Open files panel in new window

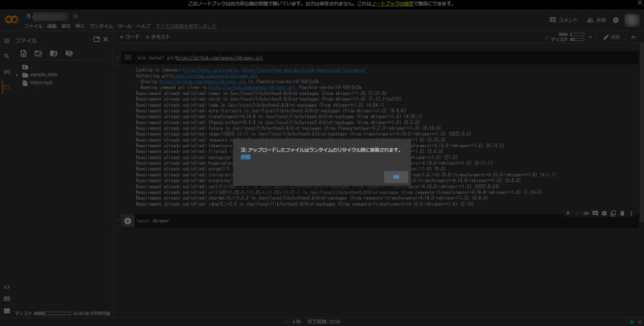click(x=97, y=39)
